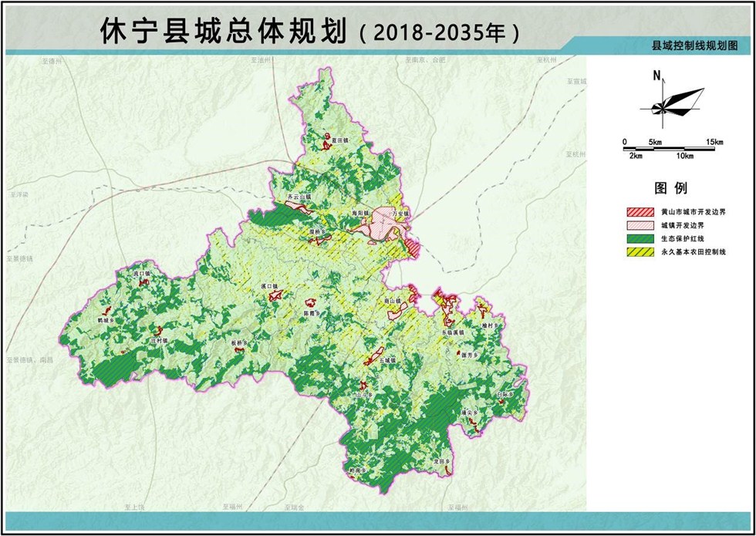Viewport: 756px width, 536px height.
Task: Click the 五城镇 town label
Action: (386, 360)
